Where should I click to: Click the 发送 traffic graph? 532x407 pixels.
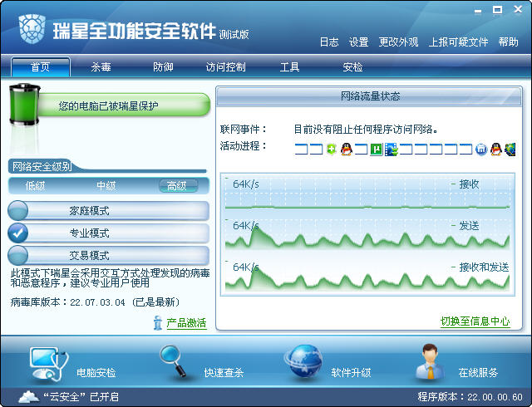pyautogui.click(x=367, y=234)
